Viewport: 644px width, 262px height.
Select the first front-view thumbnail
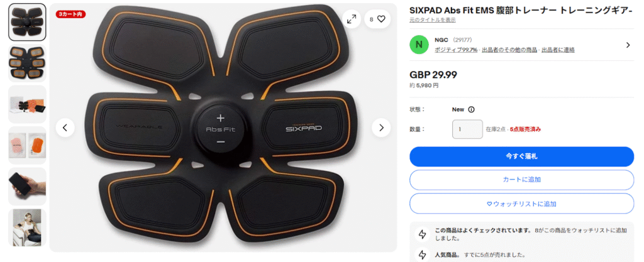pos(28,22)
